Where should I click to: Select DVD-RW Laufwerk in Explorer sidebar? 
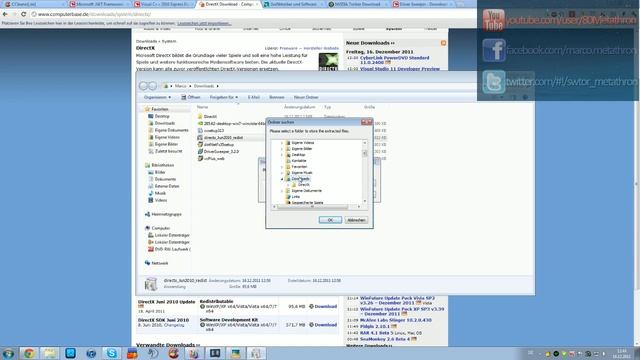click(169, 249)
